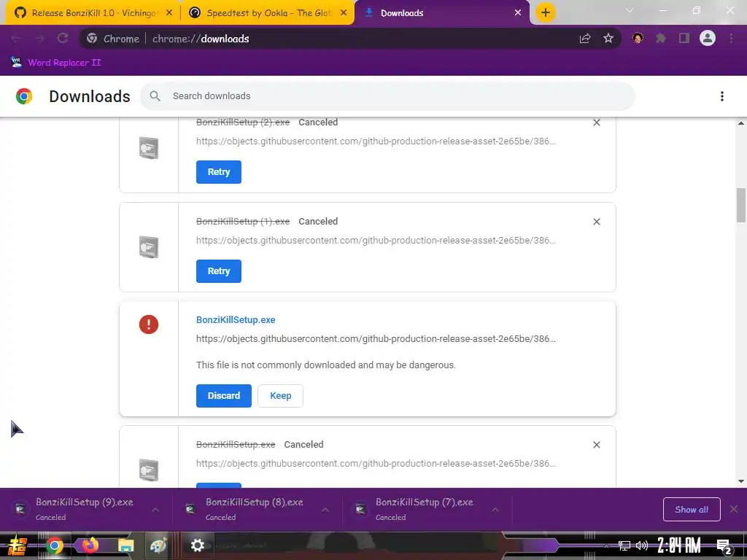Open the notification center icon
Image resolution: width=747 pixels, height=560 pixels.
(x=724, y=546)
